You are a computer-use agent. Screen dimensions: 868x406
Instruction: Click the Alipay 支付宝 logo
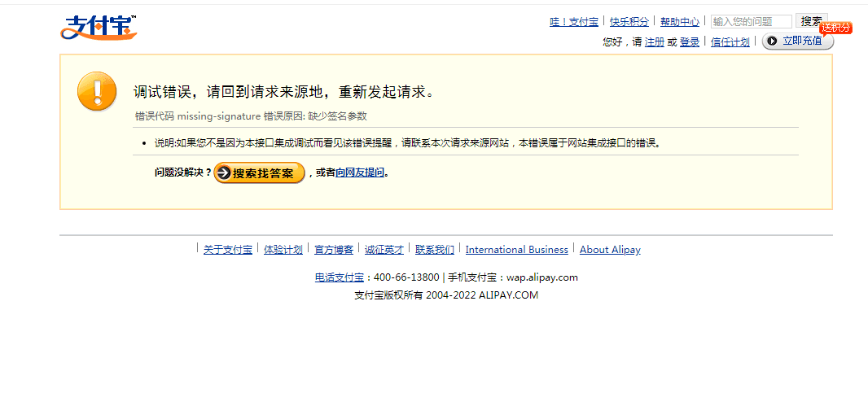click(99, 27)
